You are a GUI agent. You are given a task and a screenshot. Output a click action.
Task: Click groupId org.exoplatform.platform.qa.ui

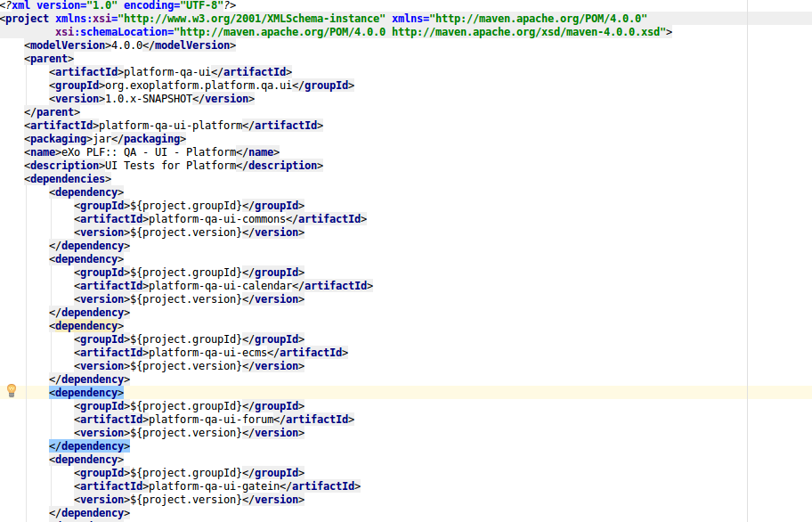(x=201, y=86)
